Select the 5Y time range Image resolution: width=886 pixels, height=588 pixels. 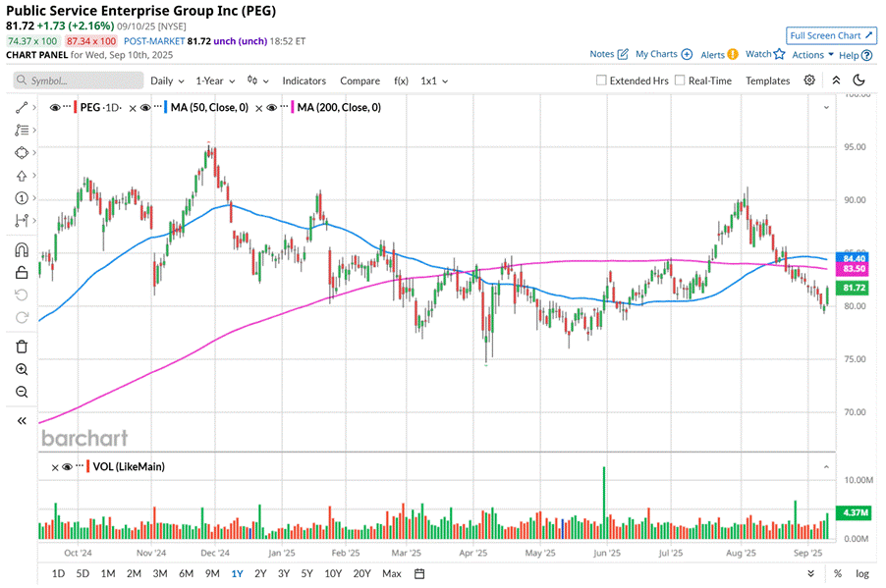coord(306,574)
